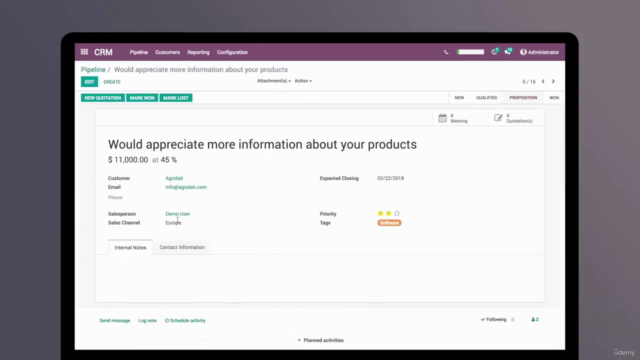Click the Log note link
Screen dimensions: 640x360
pos(147,320)
